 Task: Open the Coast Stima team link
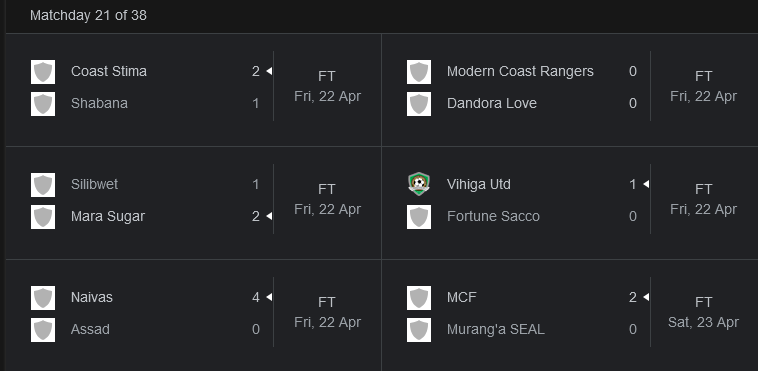point(109,71)
